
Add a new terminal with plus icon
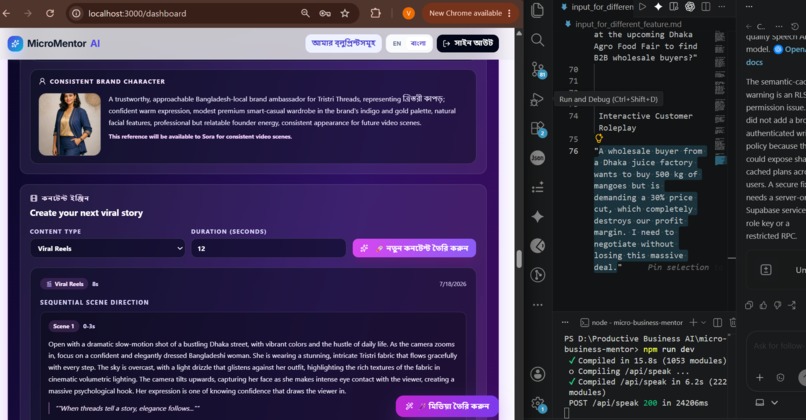pyautogui.click(x=693, y=322)
